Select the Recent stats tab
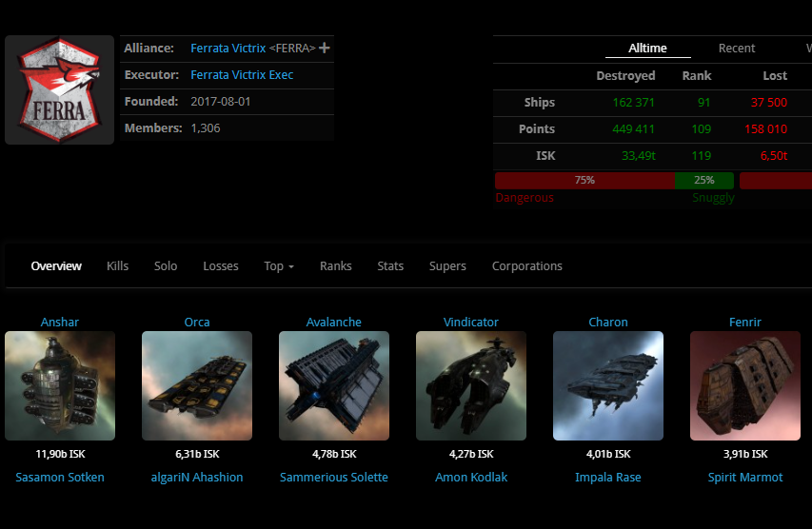The width and height of the screenshot is (812, 529). [737, 49]
